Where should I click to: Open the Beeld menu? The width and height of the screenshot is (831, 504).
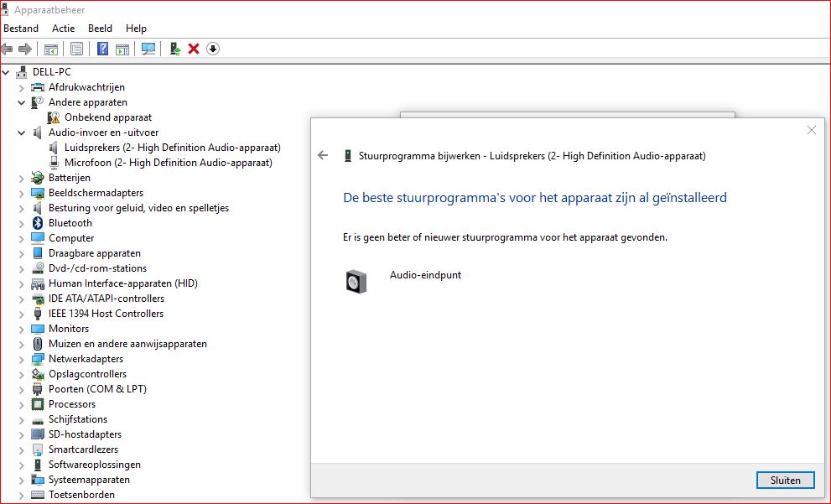coord(100,29)
